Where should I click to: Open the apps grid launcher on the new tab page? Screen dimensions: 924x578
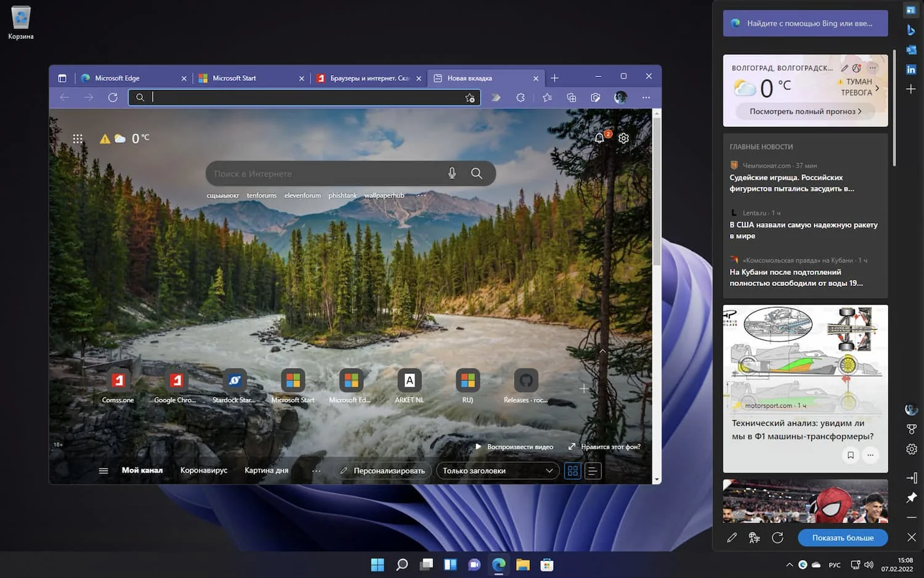point(78,139)
